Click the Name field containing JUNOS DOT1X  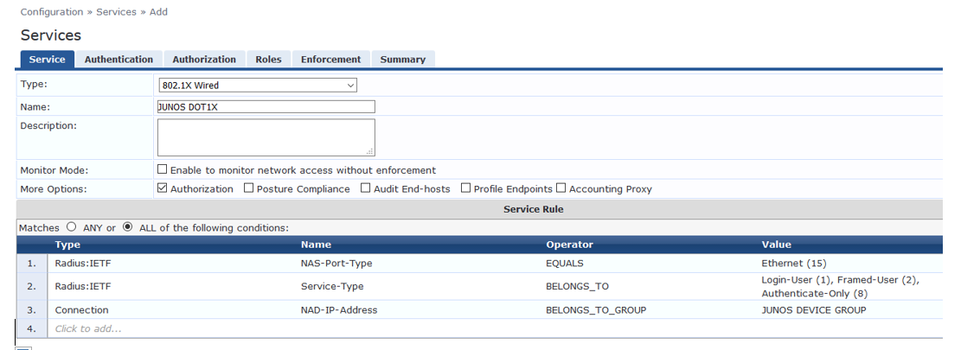[266, 107]
